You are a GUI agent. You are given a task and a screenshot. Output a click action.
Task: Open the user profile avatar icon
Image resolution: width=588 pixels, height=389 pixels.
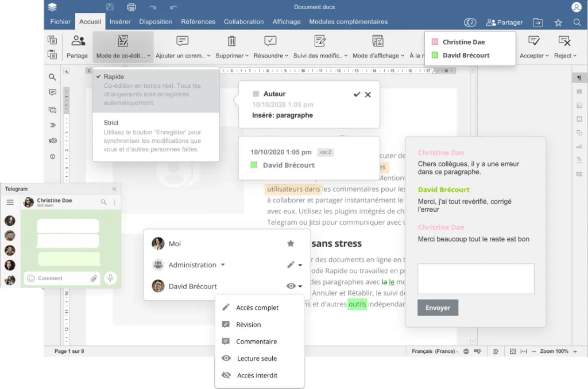(x=577, y=7)
